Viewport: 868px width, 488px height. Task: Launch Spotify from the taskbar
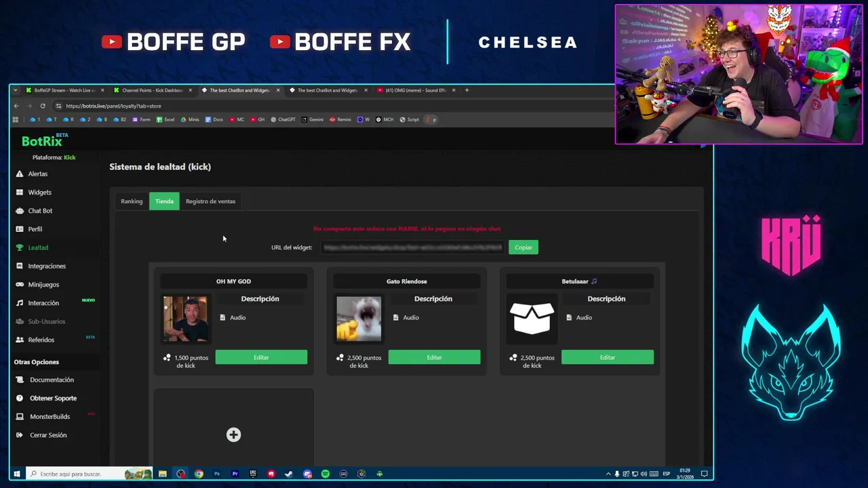pos(325,474)
